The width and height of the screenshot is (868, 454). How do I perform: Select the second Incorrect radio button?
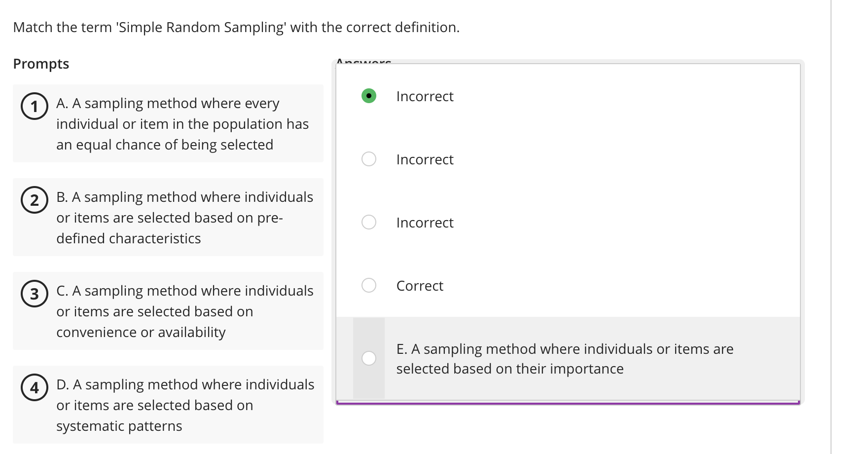(x=368, y=159)
